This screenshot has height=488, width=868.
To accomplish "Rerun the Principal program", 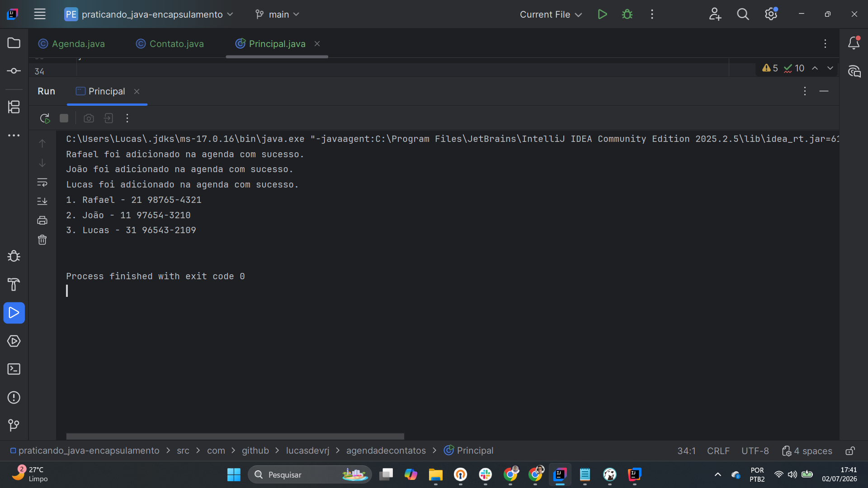I will (44, 118).
